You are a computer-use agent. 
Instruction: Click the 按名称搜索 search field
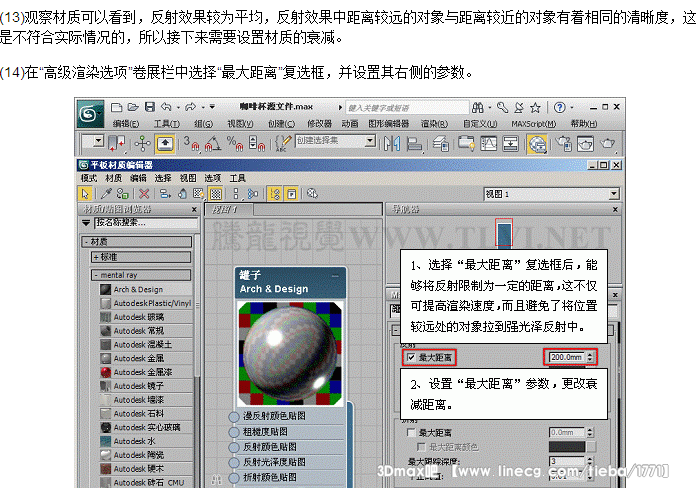tap(146, 223)
